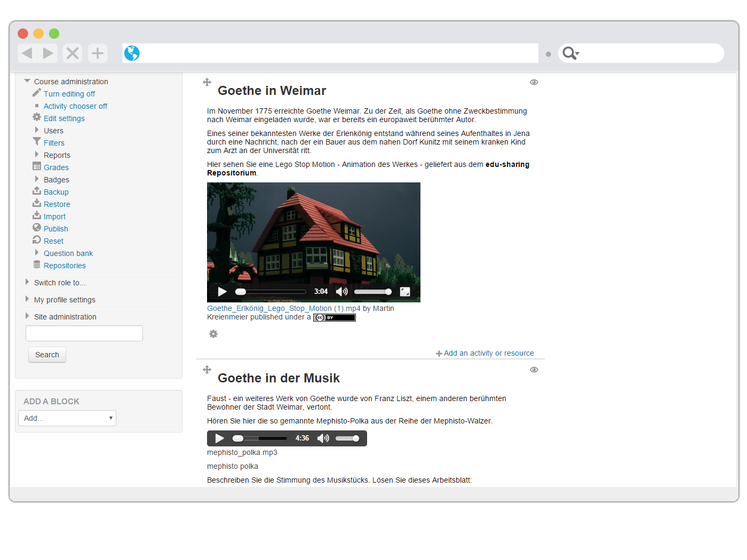Click Turn editing off link
Viewport: 747px width, 560px height.
tap(69, 94)
